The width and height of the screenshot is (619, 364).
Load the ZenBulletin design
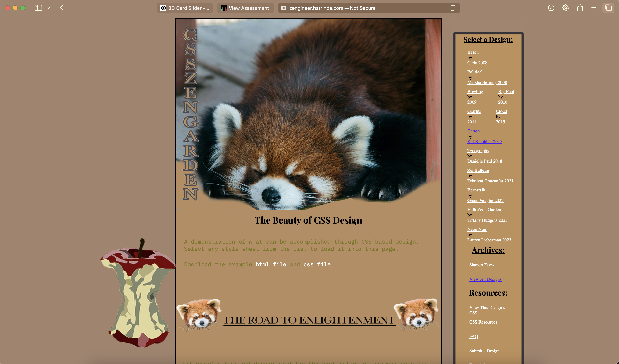pyautogui.click(x=478, y=170)
